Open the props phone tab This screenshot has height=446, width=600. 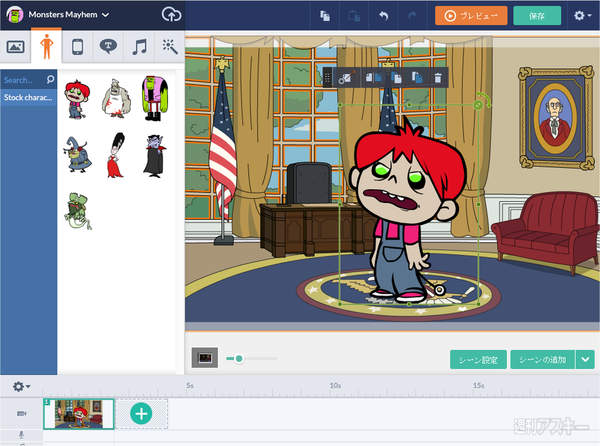77,47
